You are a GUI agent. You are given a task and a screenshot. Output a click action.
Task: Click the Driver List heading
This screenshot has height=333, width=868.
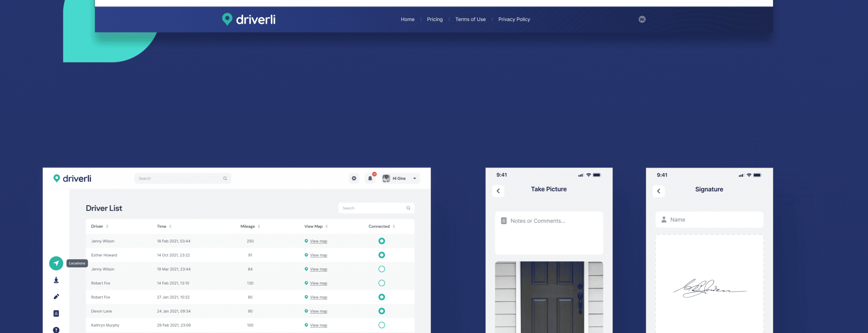pyautogui.click(x=104, y=208)
